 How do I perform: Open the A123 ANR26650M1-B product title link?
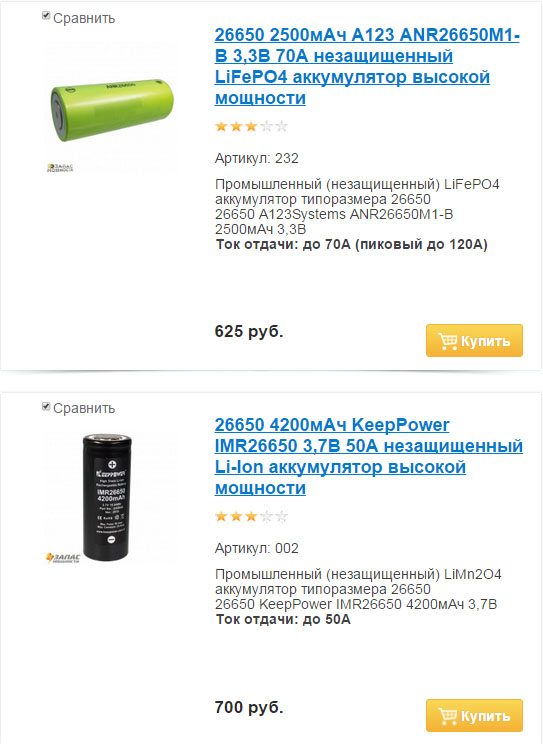tap(367, 66)
